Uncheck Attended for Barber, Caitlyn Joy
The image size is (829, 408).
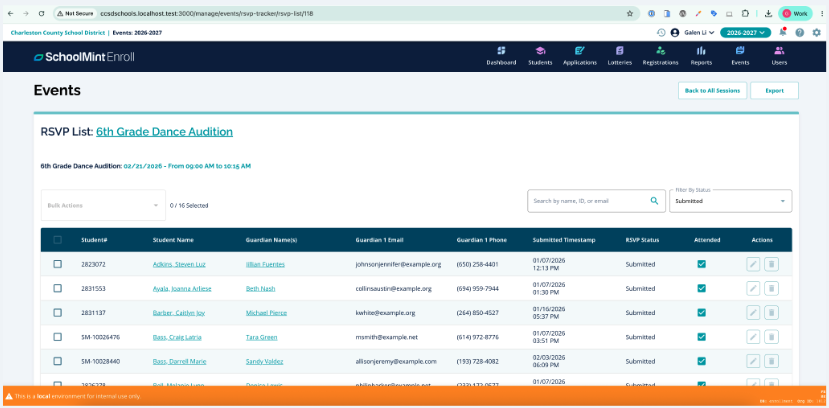(x=701, y=313)
